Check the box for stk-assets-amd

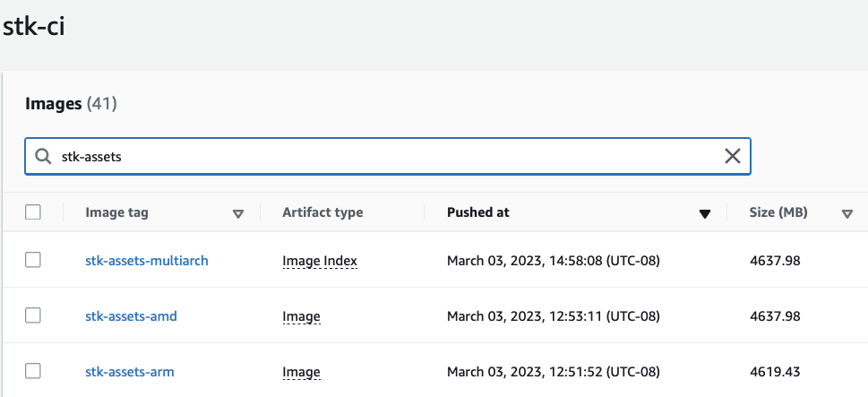[x=33, y=315]
